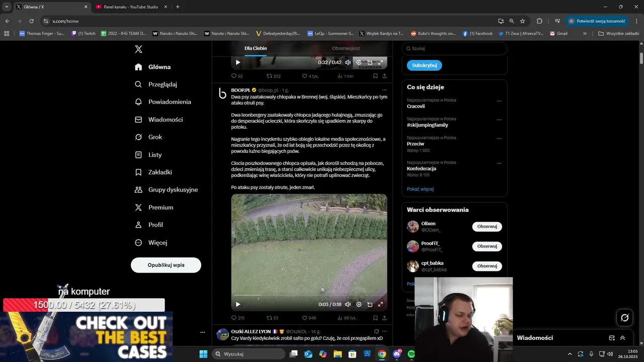This screenshot has height=362, width=644.
Task: Mute BOOP.PL video at 0:03 / 0:18
Action: (x=348, y=304)
